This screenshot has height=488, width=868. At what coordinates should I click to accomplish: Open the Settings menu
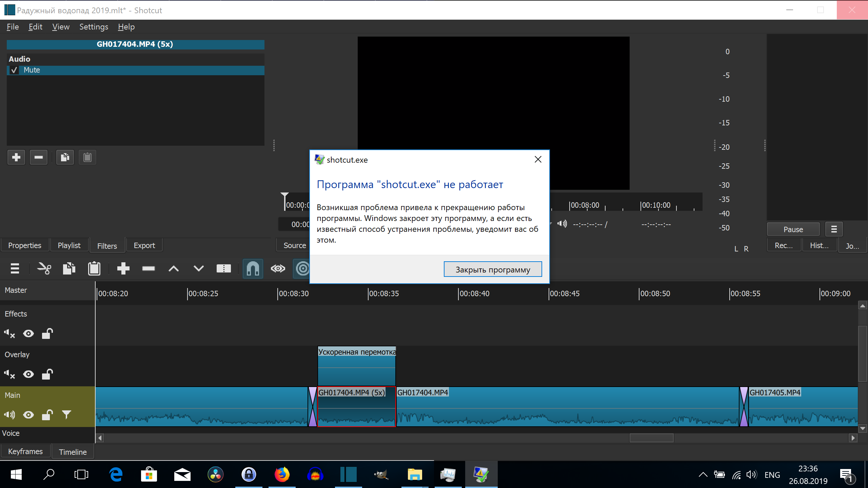pyautogui.click(x=94, y=26)
